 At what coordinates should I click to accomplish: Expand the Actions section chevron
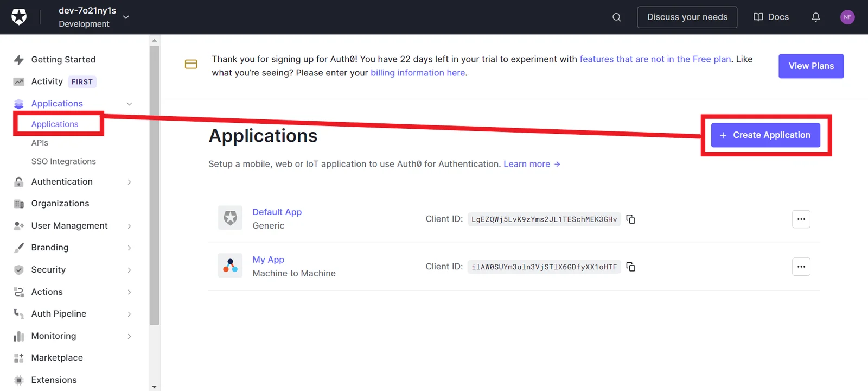click(129, 292)
